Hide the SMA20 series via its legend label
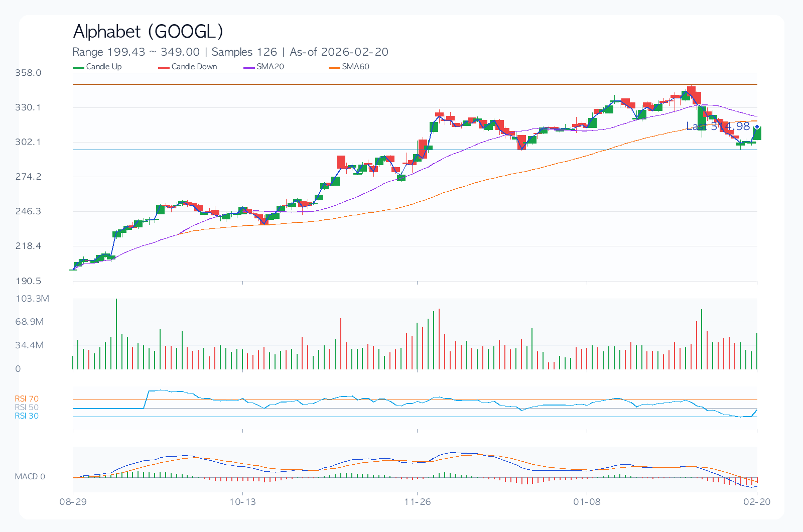 click(x=270, y=67)
